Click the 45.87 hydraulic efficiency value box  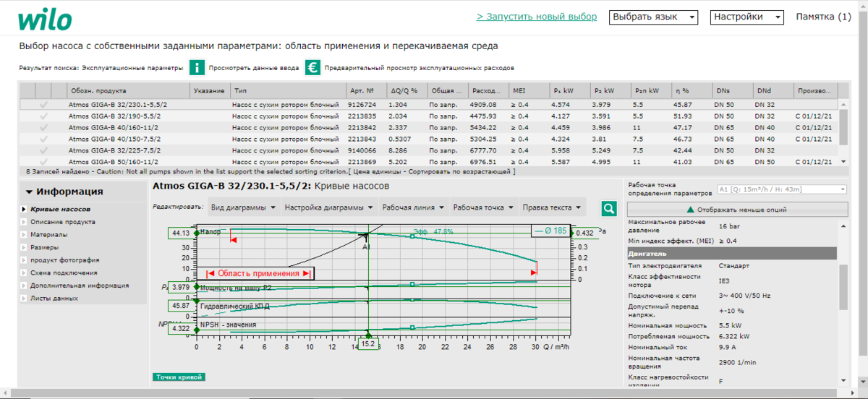181,305
